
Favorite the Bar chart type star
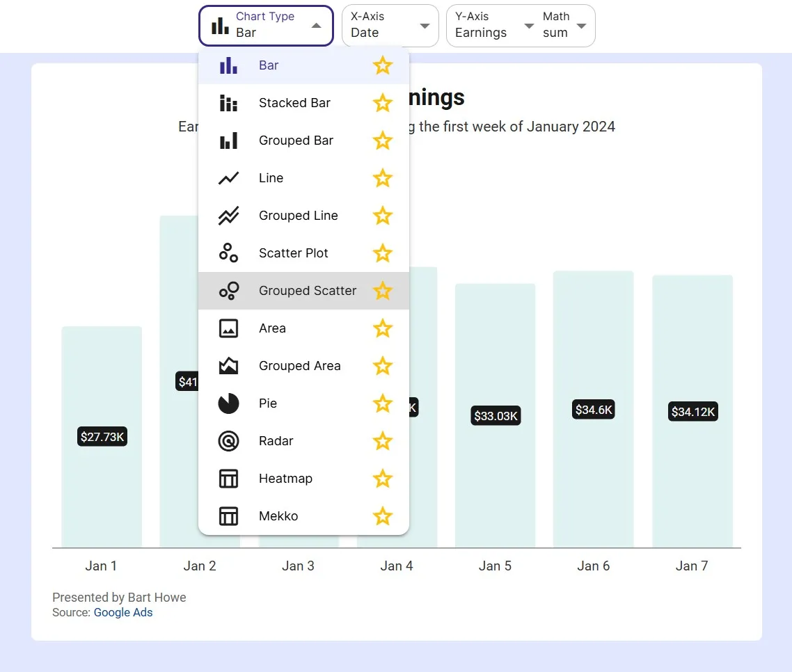coord(383,65)
